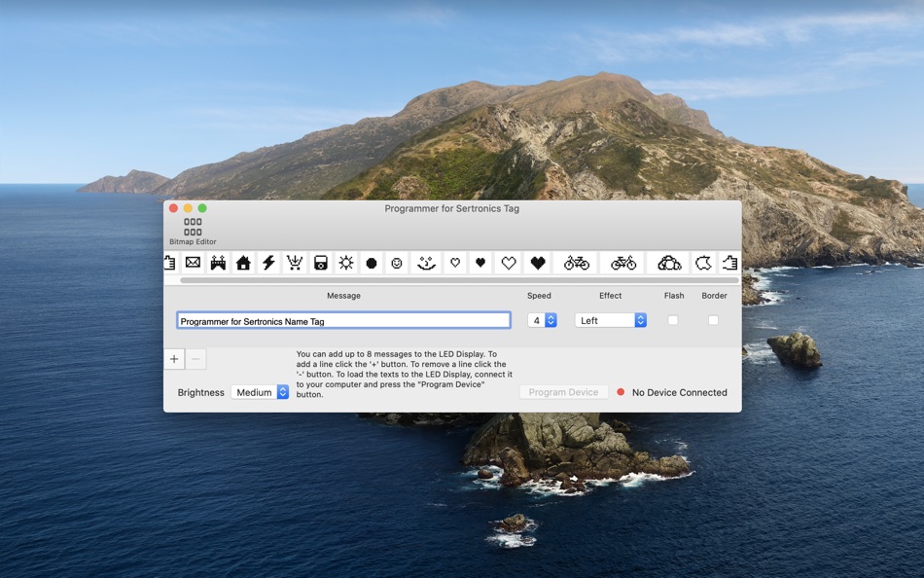
Task: Insert the sun symbol
Action: (x=346, y=263)
